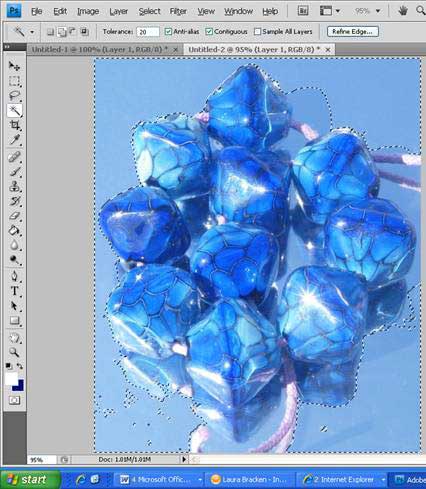Enable Sample All Layers checkbox
This screenshot has width=426, height=489.
pyautogui.click(x=257, y=32)
